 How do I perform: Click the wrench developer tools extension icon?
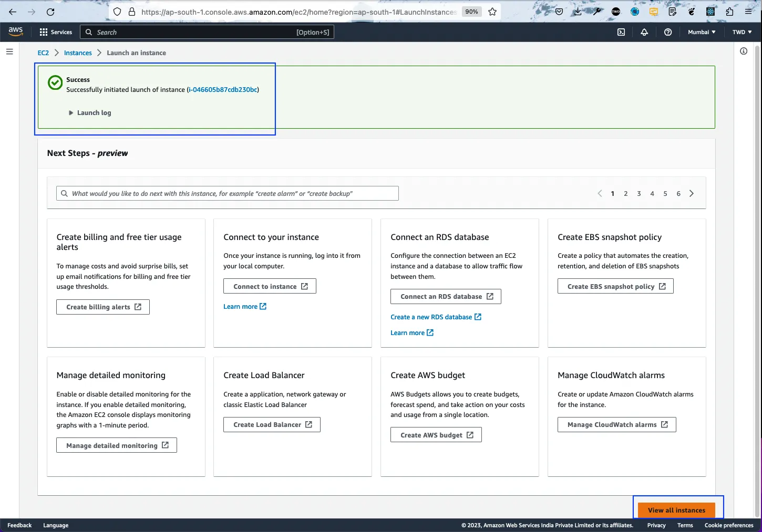[597, 12]
